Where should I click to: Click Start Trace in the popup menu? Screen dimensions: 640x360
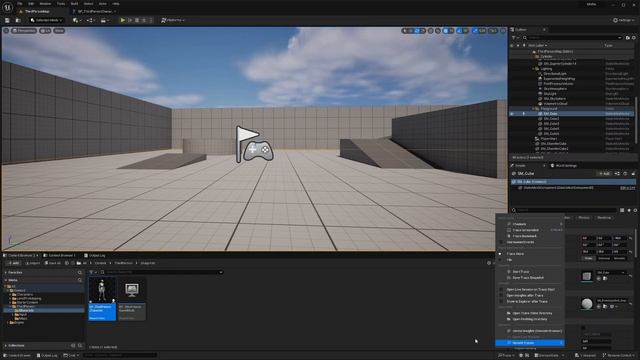click(x=520, y=272)
